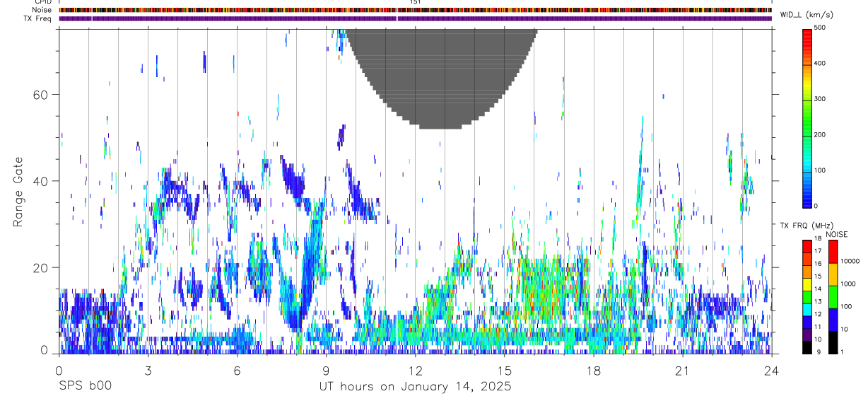Click the WID velocity color bar
The image size is (868, 401).
click(x=808, y=117)
